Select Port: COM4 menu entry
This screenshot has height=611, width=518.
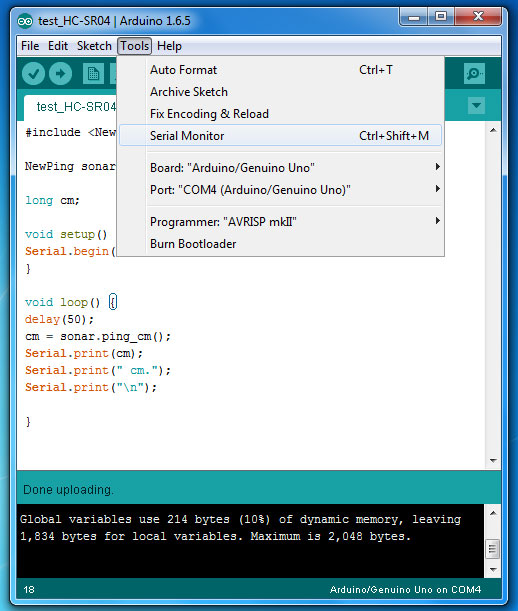[280, 190]
